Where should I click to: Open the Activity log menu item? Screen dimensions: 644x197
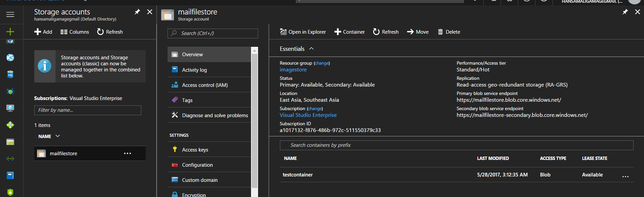(x=209, y=70)
